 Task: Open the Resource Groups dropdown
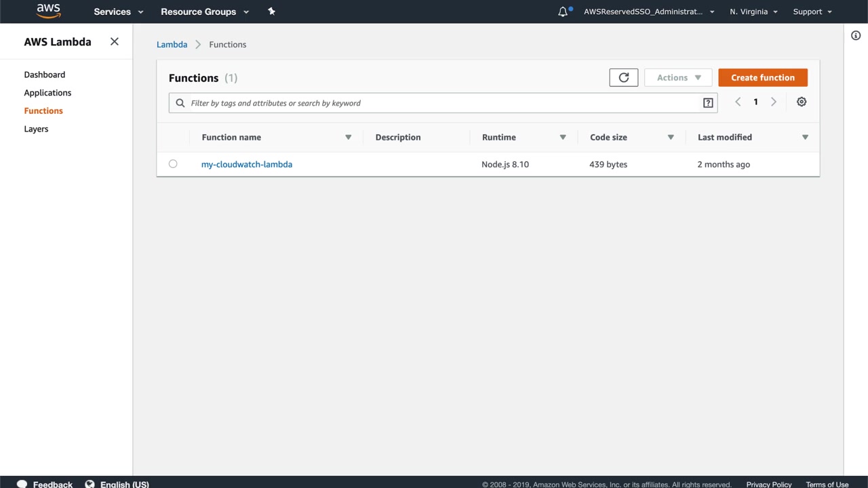tap(205, 12)
